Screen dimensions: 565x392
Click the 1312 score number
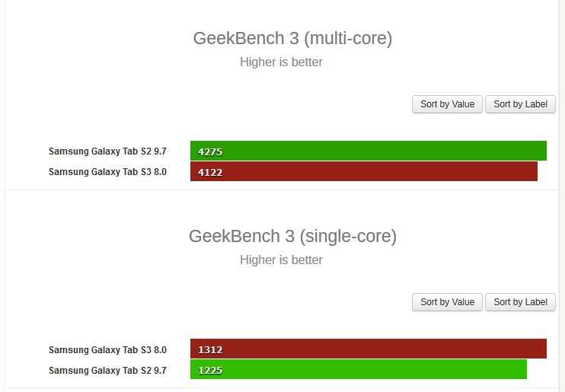[210, 349]
